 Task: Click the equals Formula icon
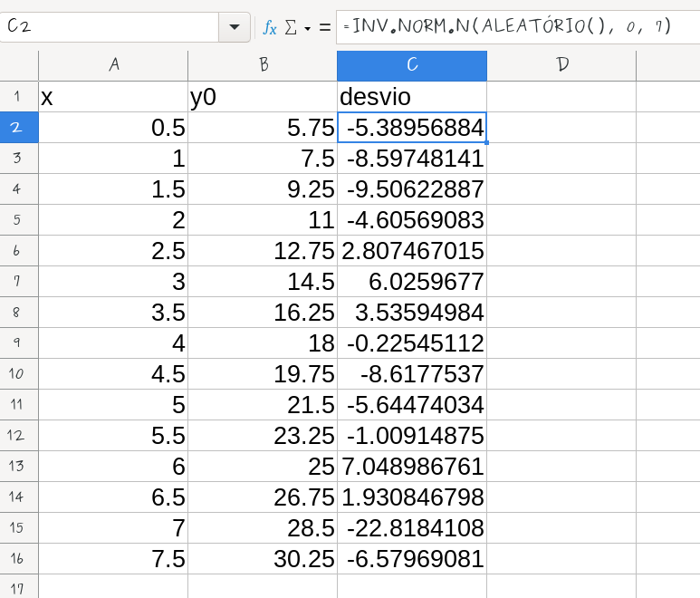324,27
